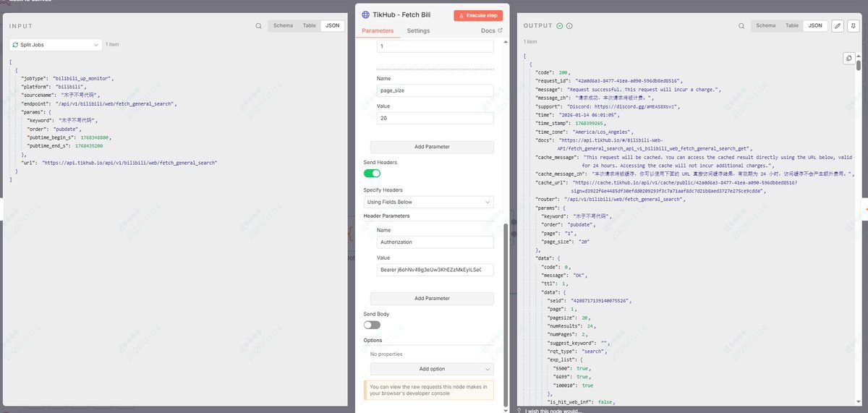868x413 pixels.
Task: Open the Add option dropdown
Action: click(x=432, y=369)
